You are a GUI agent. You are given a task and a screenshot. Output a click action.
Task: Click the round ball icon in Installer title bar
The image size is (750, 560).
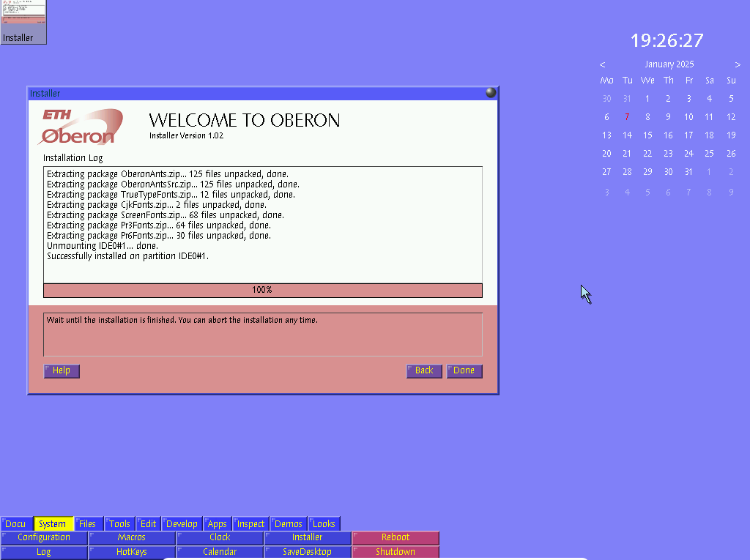click(490, 93)
